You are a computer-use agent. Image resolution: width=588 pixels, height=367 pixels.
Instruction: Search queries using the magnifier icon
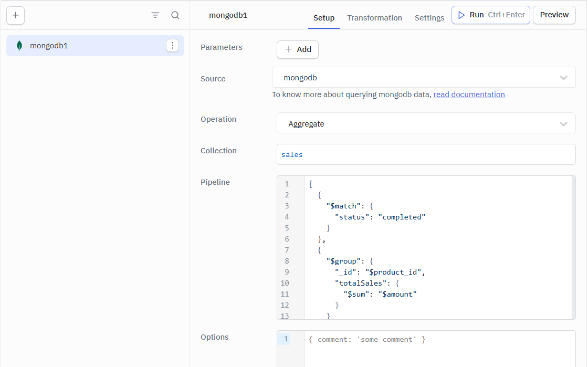175,15
